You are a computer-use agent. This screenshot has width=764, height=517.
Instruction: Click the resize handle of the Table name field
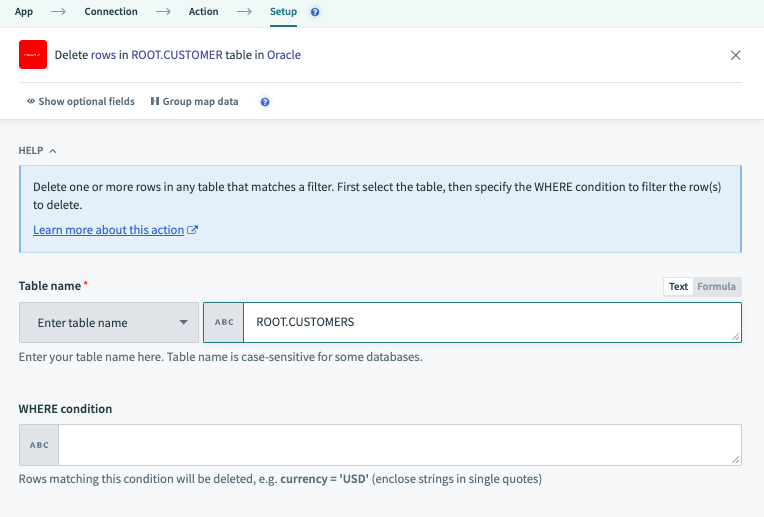(x=735, y=337)
